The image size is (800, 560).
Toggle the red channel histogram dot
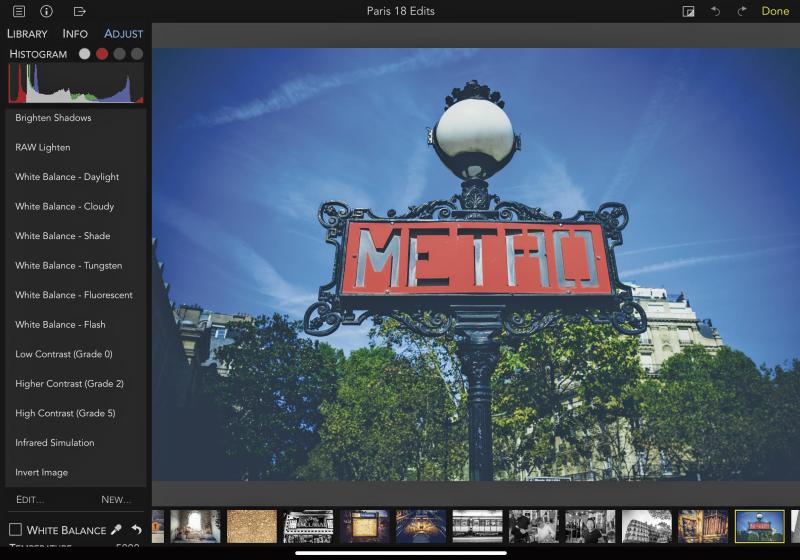[102, 54]
